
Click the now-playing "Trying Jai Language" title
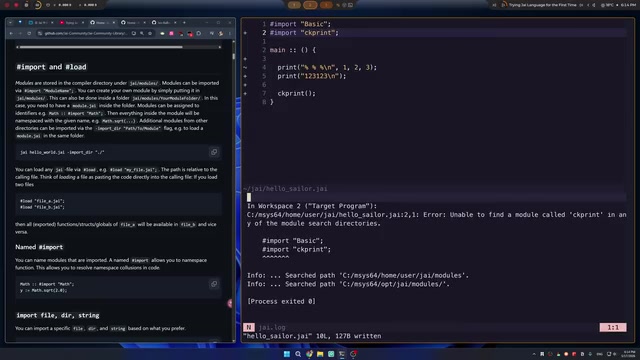pos(542,5)
